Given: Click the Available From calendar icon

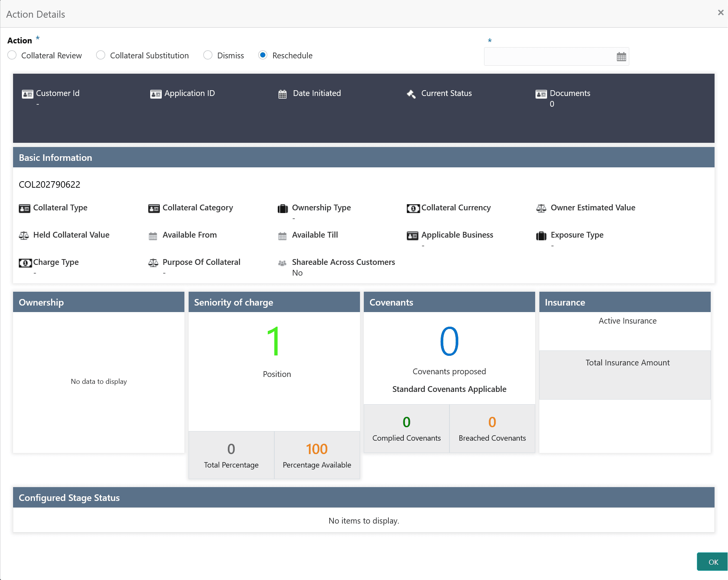Looking at the screenshot, I should click(x=153, y=236).
